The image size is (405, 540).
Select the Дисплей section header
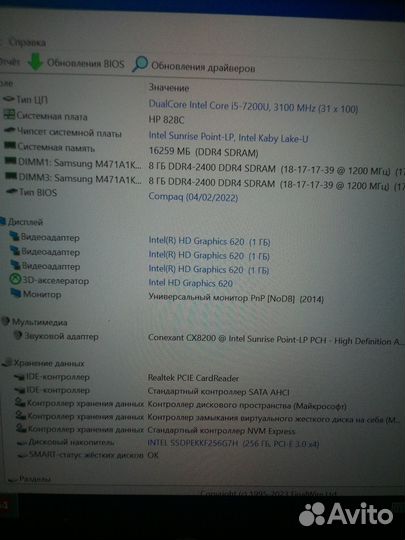coord(25,222)
